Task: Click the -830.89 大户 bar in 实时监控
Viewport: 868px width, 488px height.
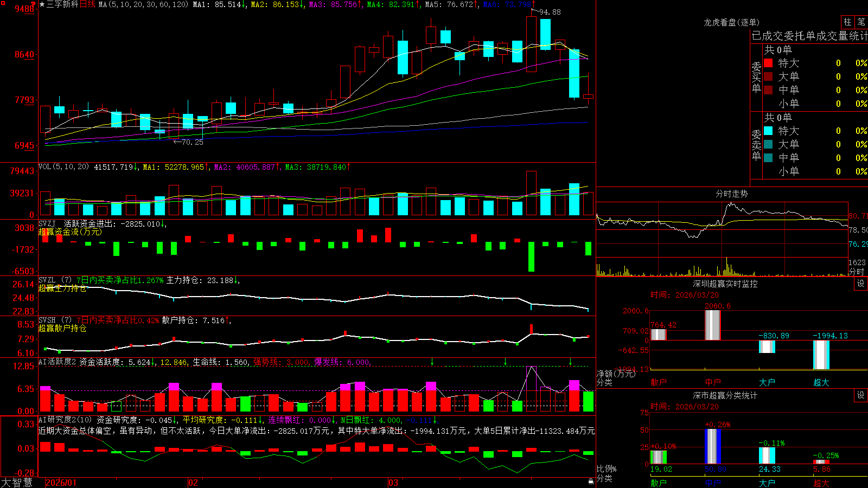Action: 767,346
